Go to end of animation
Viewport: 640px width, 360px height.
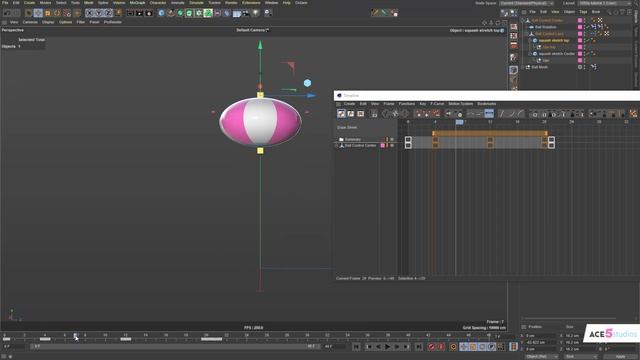click(419, 347)
